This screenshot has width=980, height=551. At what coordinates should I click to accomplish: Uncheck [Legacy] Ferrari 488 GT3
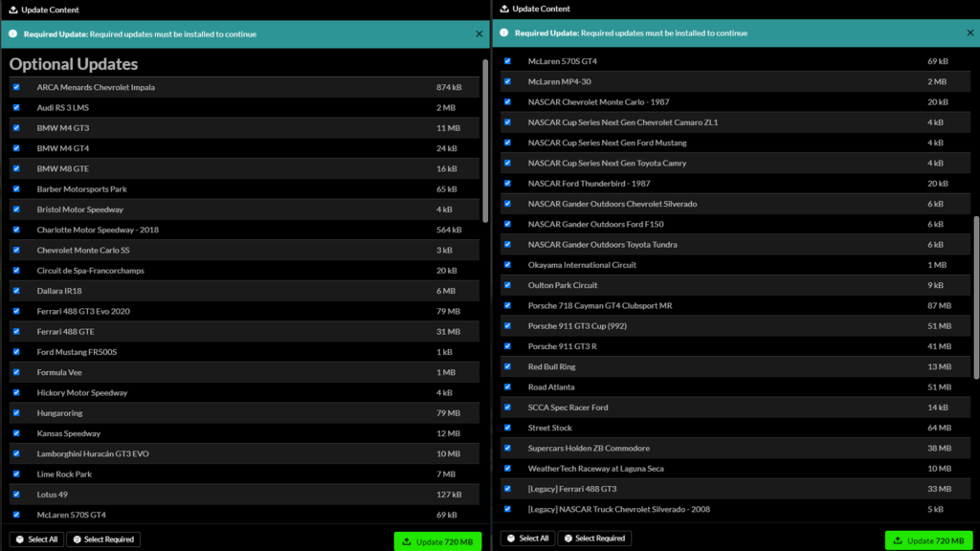point(507,489)
